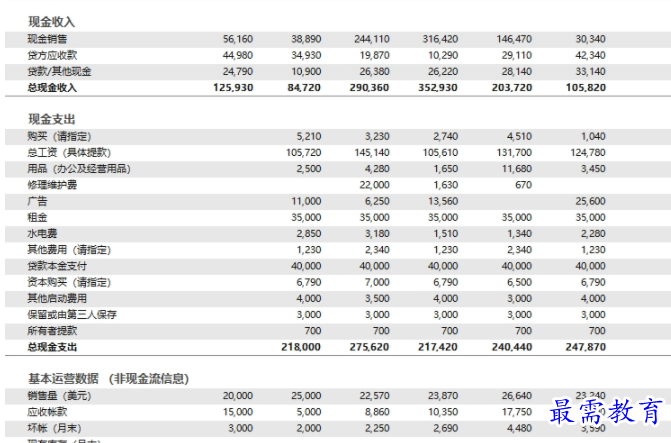Select the 670 repair maintenance cell
671x443 pixels.
[x=524, y=185]
